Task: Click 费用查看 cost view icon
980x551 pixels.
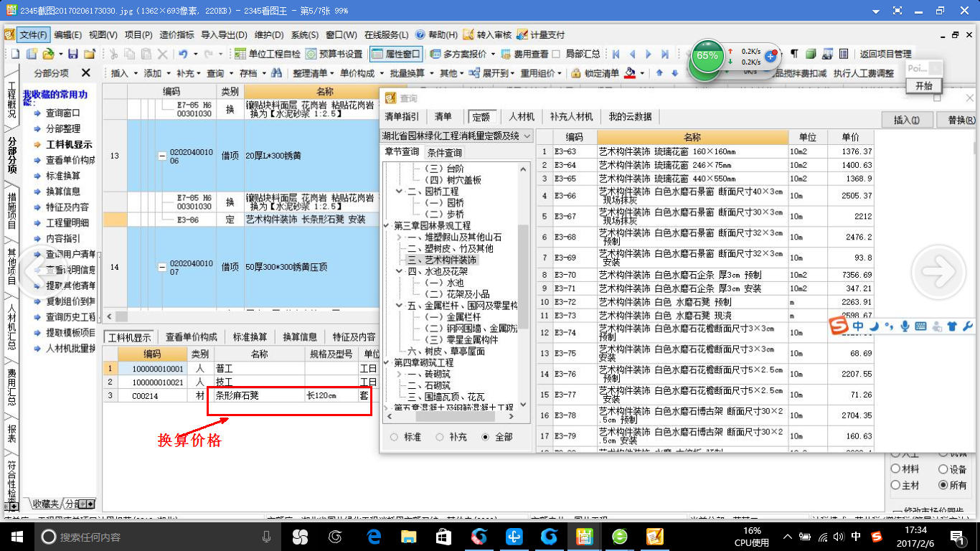Action: tap(525, 54)
